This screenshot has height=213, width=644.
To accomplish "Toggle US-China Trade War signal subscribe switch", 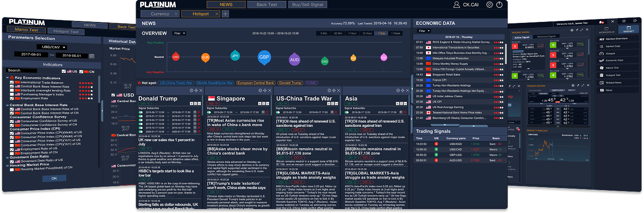I will click(x=278, y=112).
